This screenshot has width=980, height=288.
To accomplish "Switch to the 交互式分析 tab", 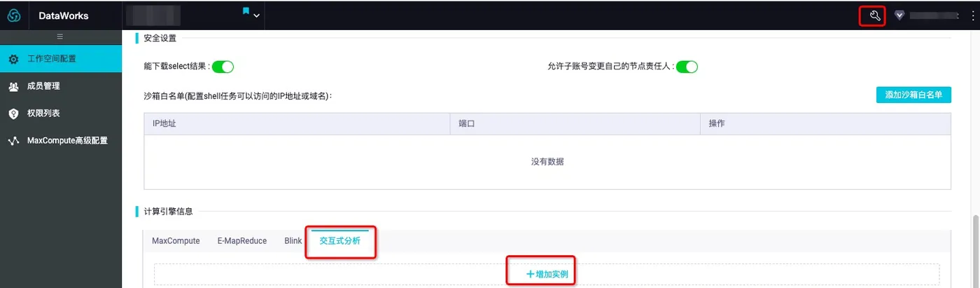I will coord(340,241).
